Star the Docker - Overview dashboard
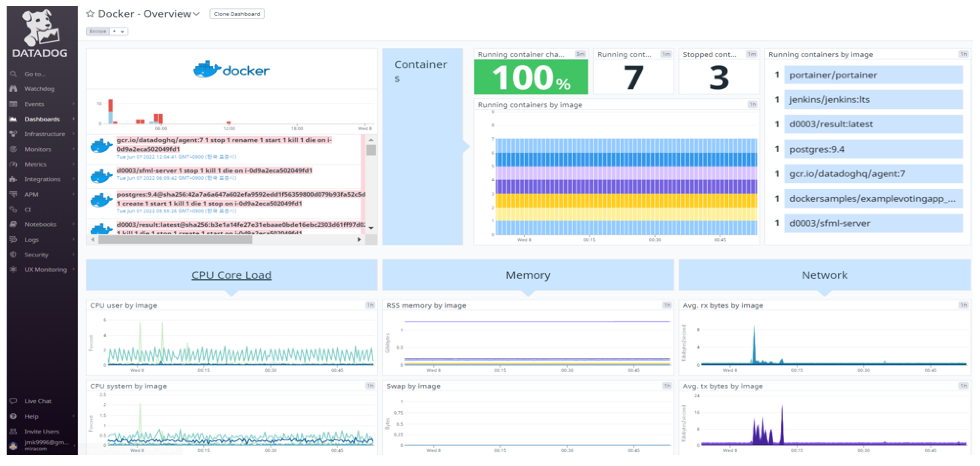Screen dimensions: 980x466 pyautogui.click(x=90, y=14)
